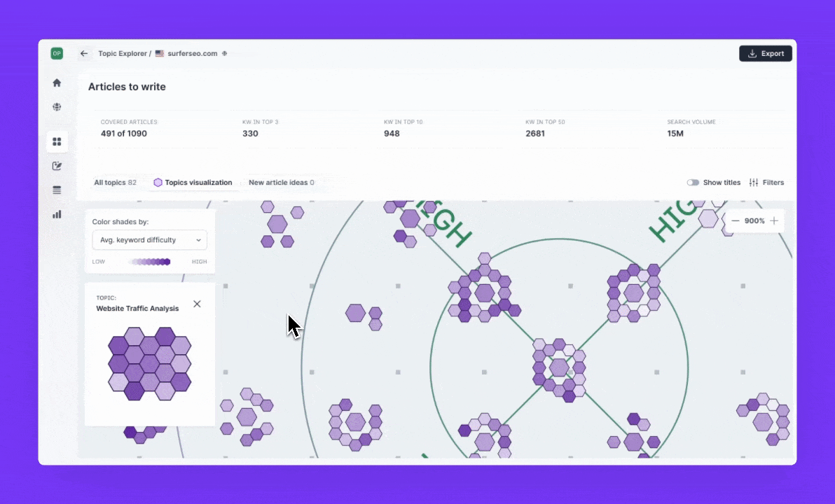This screenshot has height=504, width=835.
Task: Switch to the New article ideas tab
Action: click(281, 183)
